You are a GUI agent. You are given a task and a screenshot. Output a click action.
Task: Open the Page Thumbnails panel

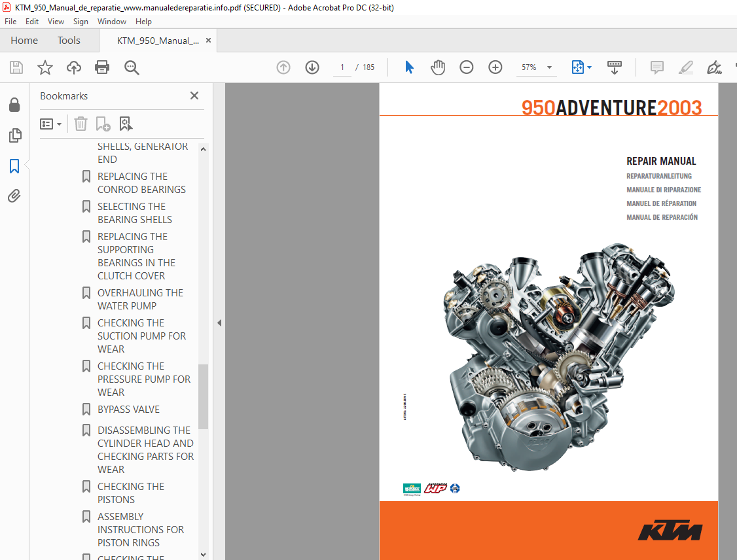click(x=14, y=135)
